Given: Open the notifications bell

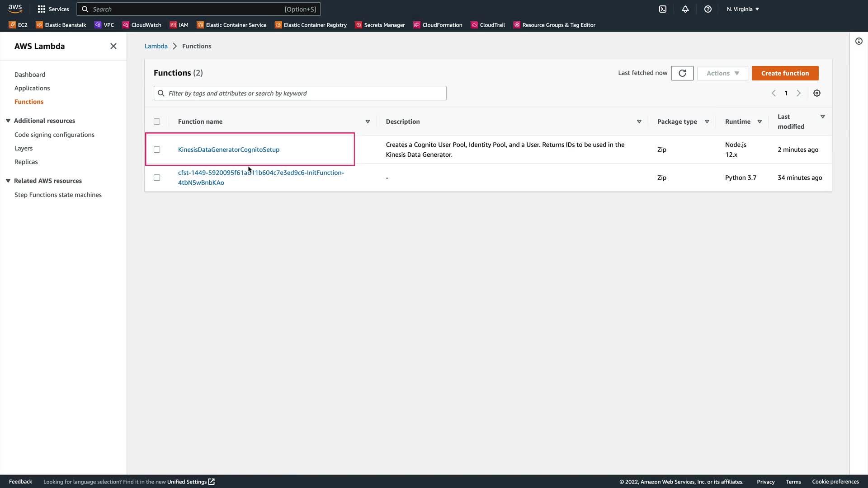Looking at the screenshot, I should (x=685, y=9).
